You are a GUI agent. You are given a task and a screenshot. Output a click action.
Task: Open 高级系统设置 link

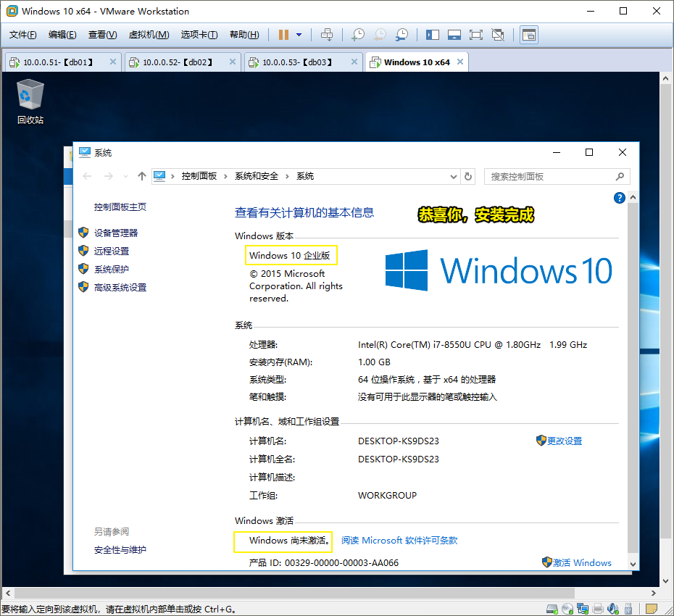[120, 287]
